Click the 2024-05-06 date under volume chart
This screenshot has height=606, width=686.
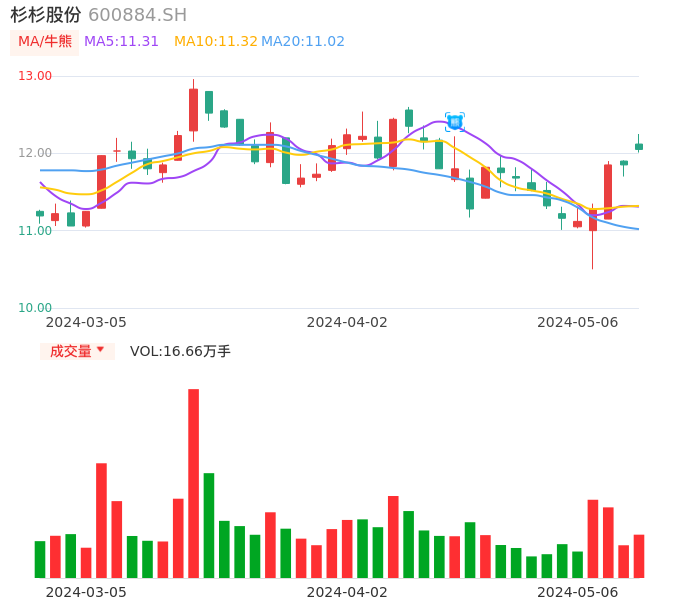coord(577,592)
